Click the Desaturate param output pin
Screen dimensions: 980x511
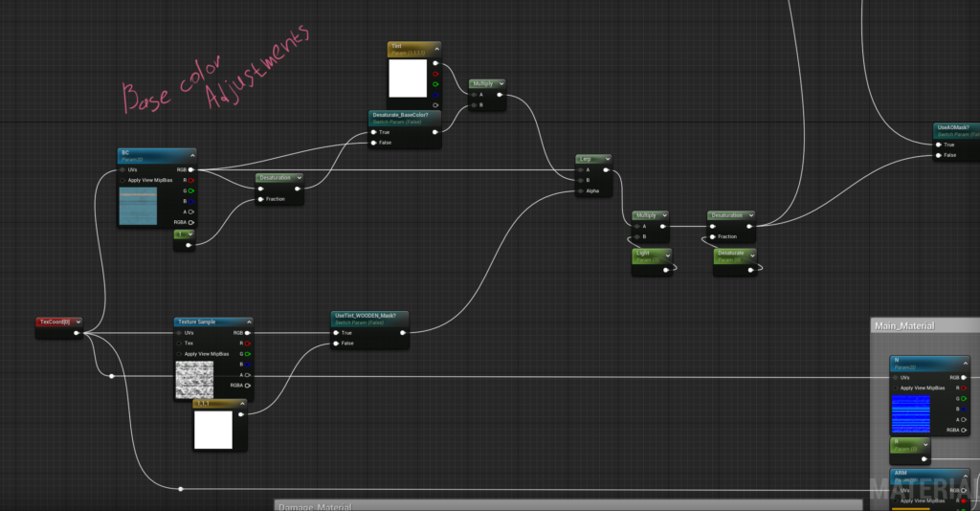coord(750,270)
